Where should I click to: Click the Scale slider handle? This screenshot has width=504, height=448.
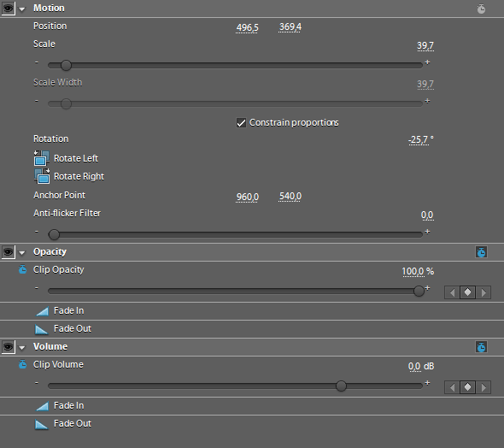66,65
